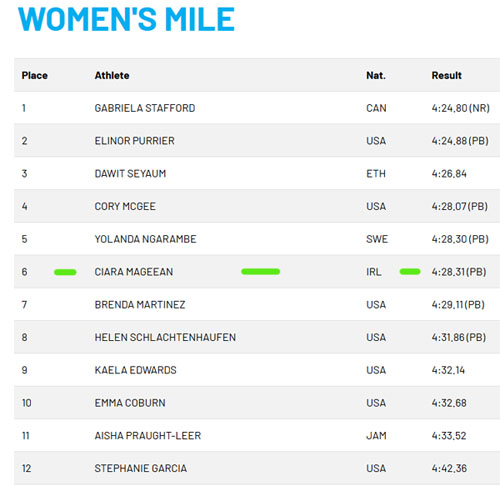Select the Athlete column header
Viewport: 500px width, 486px height.
112,75
